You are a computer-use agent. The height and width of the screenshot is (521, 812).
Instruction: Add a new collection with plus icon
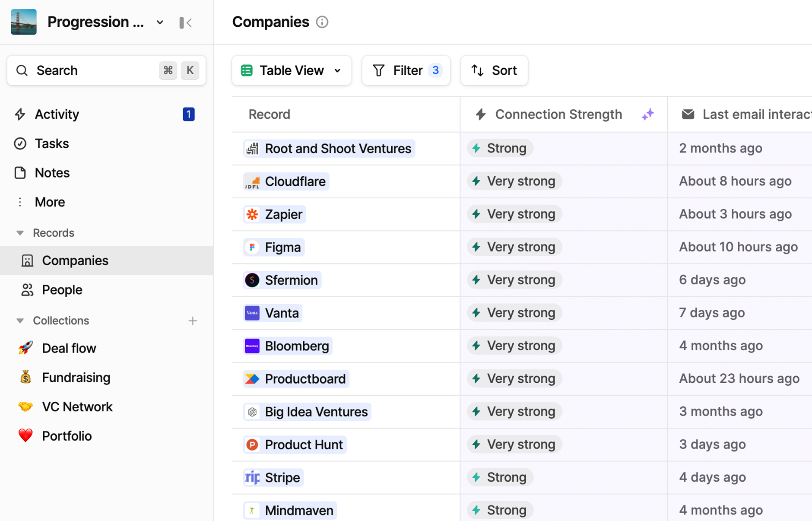tap(193, 321)
